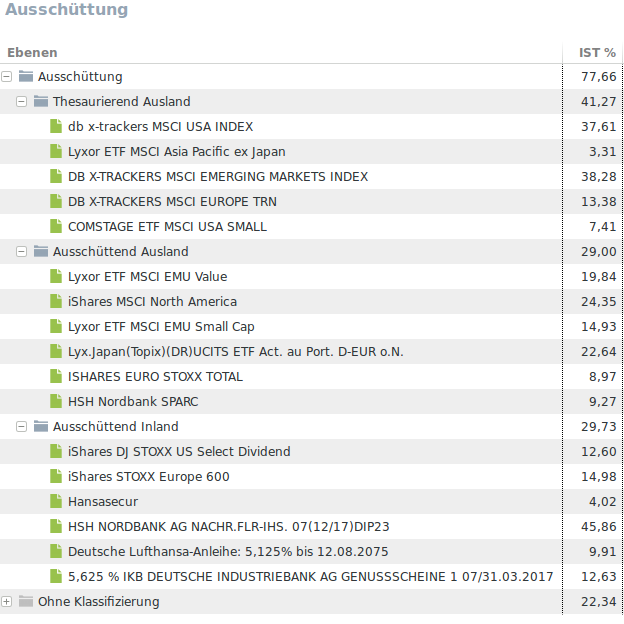Click the Lyxor MSCI EMU Small Cap file icon
Screen dimensions: 624x624
pos(56,326)
